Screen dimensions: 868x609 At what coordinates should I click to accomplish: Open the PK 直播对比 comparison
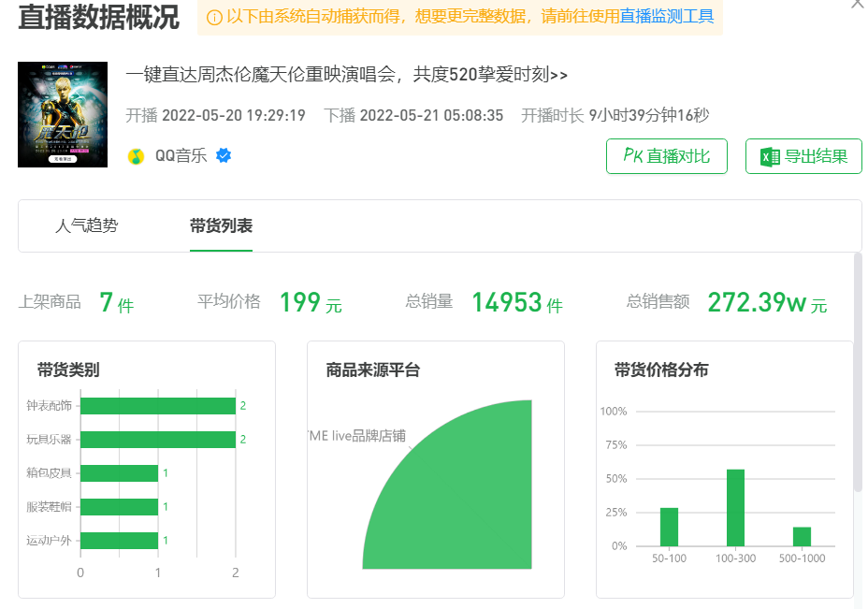[x=667, y=156]
